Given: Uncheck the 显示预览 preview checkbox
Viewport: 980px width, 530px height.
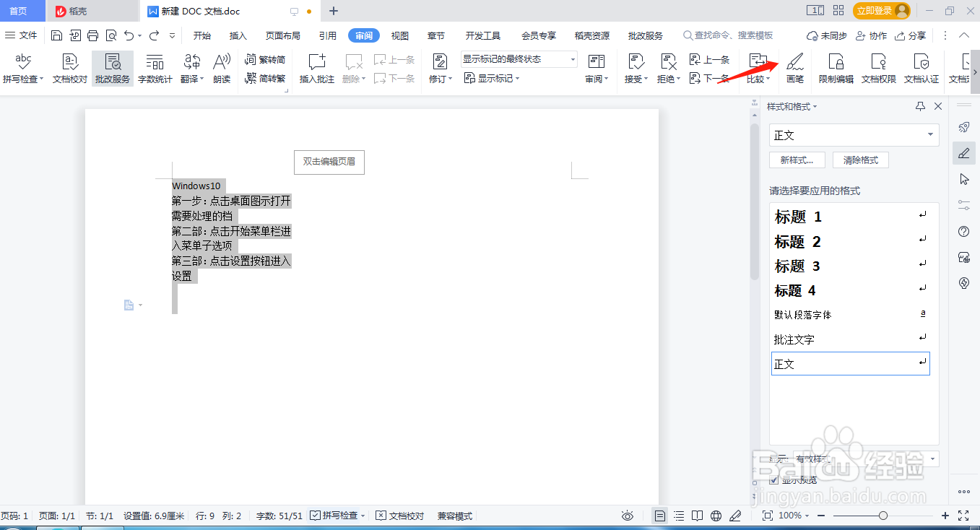Looking at the screenshot, I should pos(775,479).
